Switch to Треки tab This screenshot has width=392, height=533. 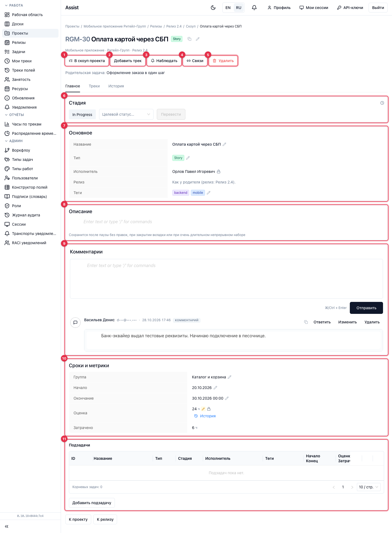94,86
